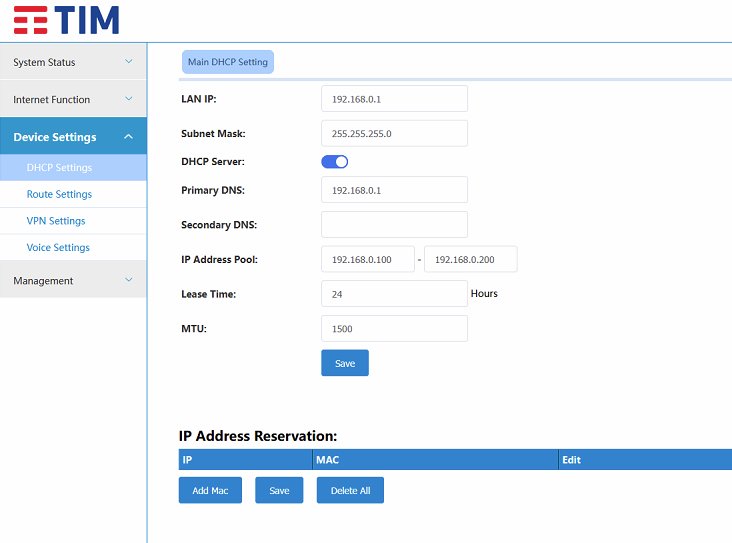Viewport: 732px width, 543px height.
Task: Collapse the Device Settings section
Action: pos(73,137)
